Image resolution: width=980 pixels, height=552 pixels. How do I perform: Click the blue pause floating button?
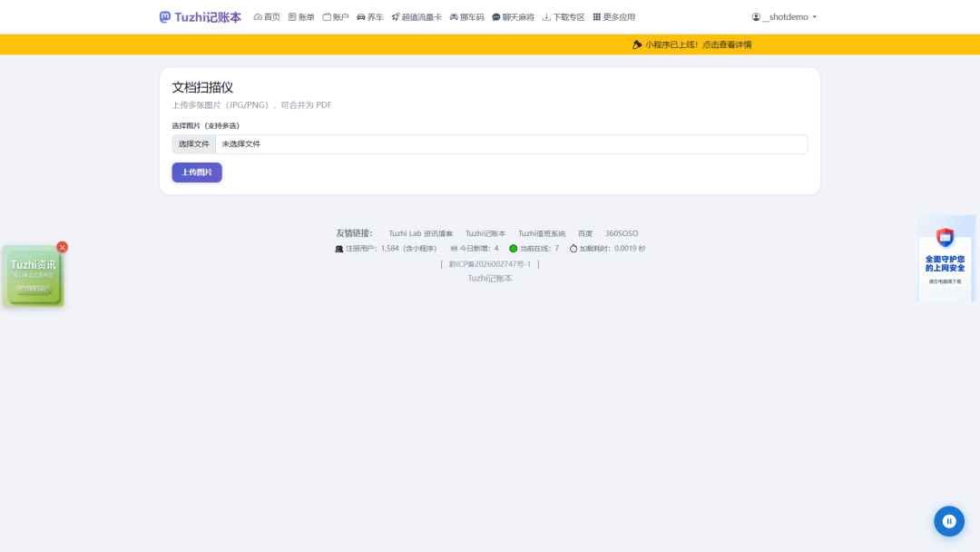point(949,521)
